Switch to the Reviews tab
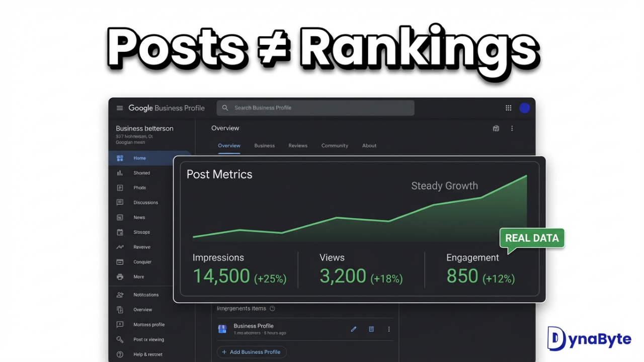This screenshot has width=644, height=362. [x=298, y=145]
